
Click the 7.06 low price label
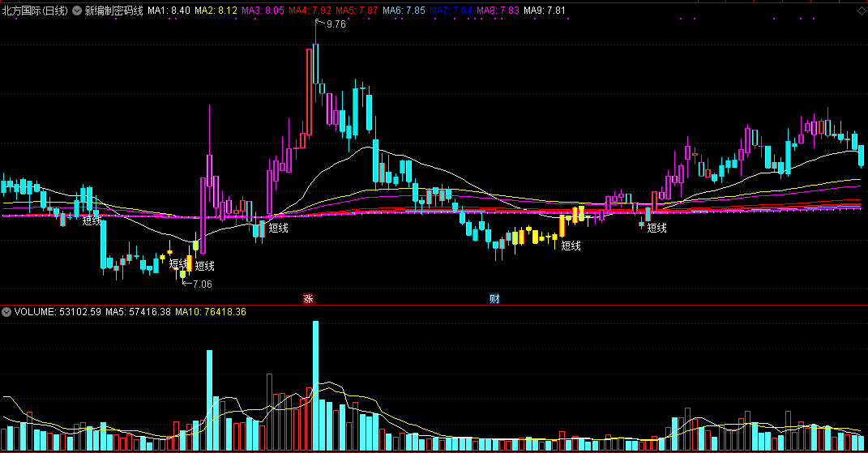(x=203, y=284)
